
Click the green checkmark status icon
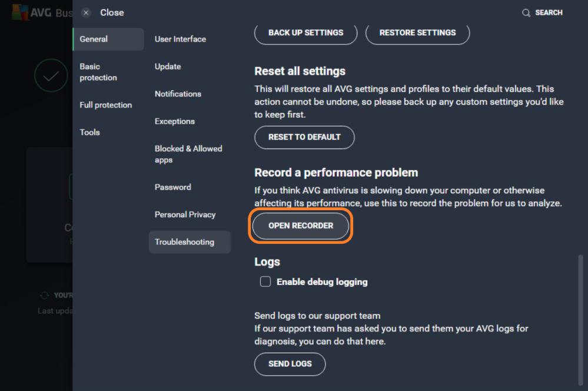(51, 75)
